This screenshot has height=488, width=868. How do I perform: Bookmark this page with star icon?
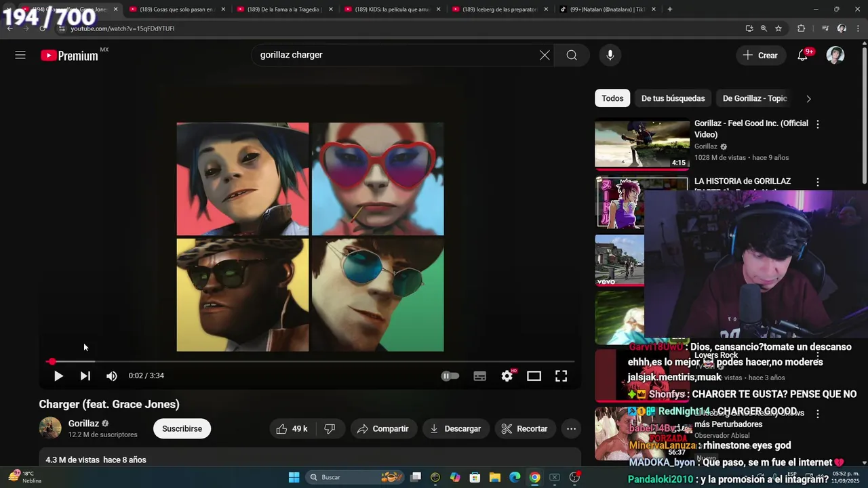[778, 28]
